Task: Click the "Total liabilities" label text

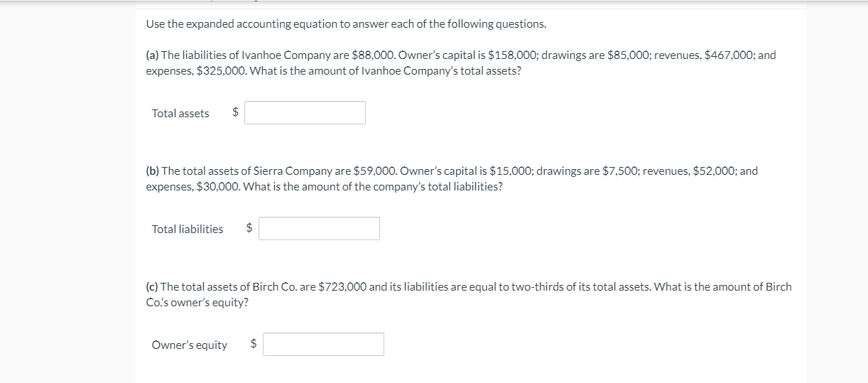Action: click(x=188, y=229)
